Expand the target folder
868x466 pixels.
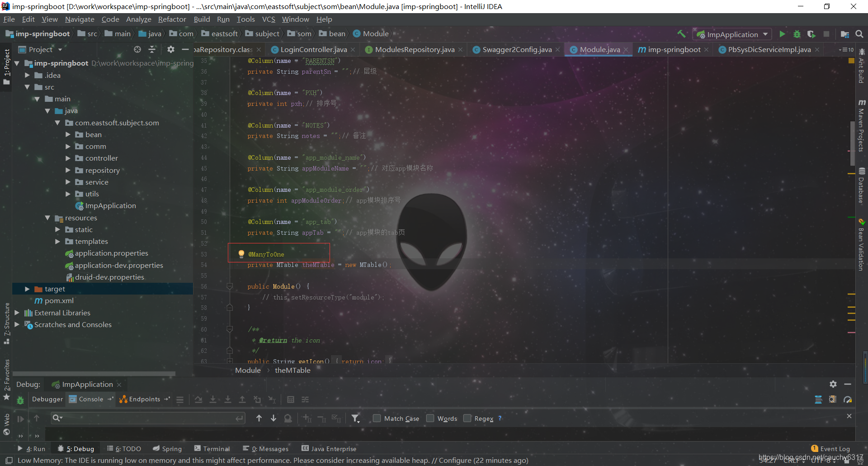coord(28,289)
